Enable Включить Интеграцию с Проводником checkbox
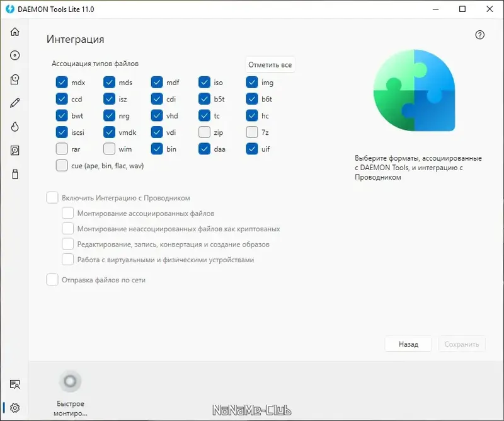 click(52, 198)
